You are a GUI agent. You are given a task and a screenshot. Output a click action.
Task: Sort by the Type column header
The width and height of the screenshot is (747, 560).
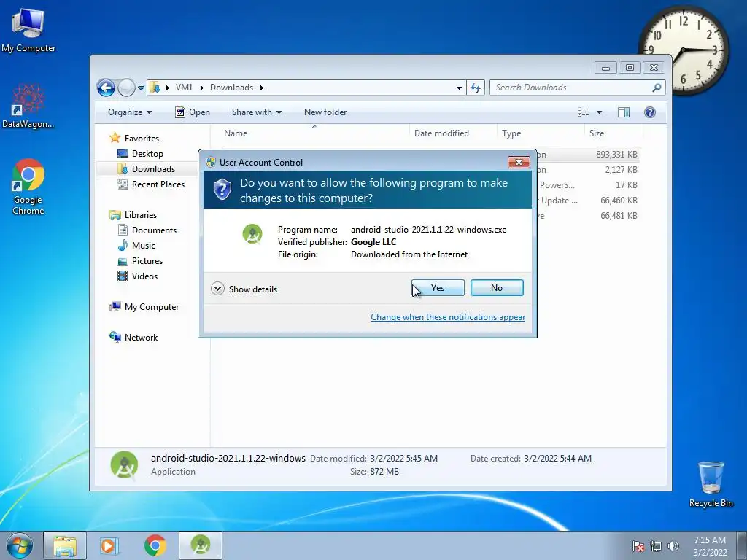tap(541, 133)
